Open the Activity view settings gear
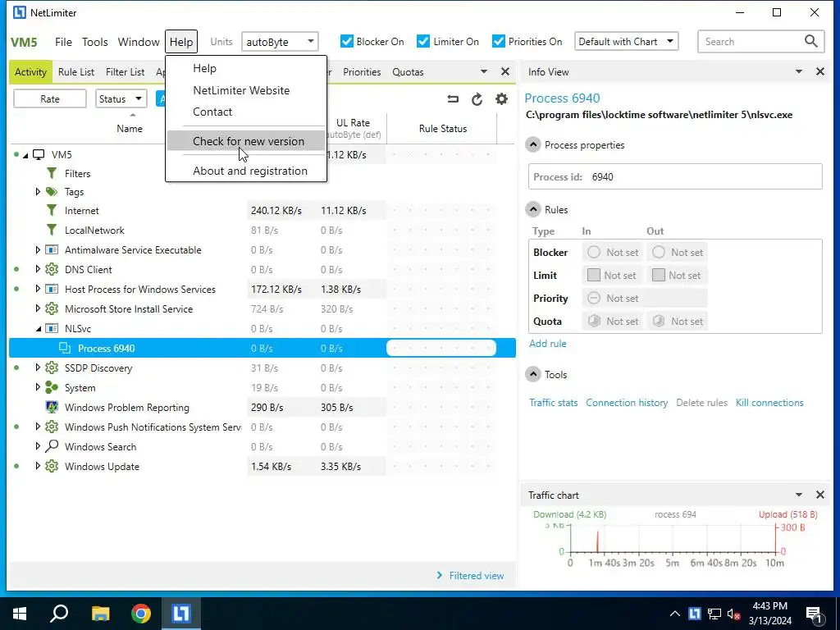The width and height of the screenshot is (840, 630). coord(501,99)
